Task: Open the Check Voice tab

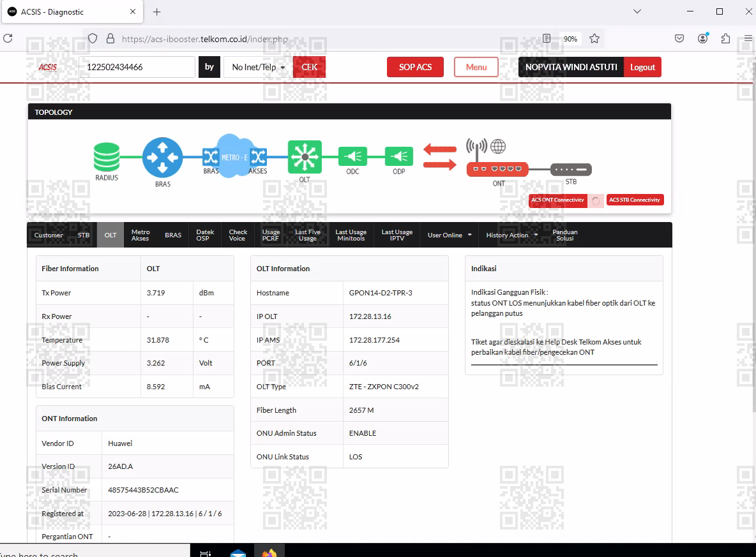Action: 238,235
